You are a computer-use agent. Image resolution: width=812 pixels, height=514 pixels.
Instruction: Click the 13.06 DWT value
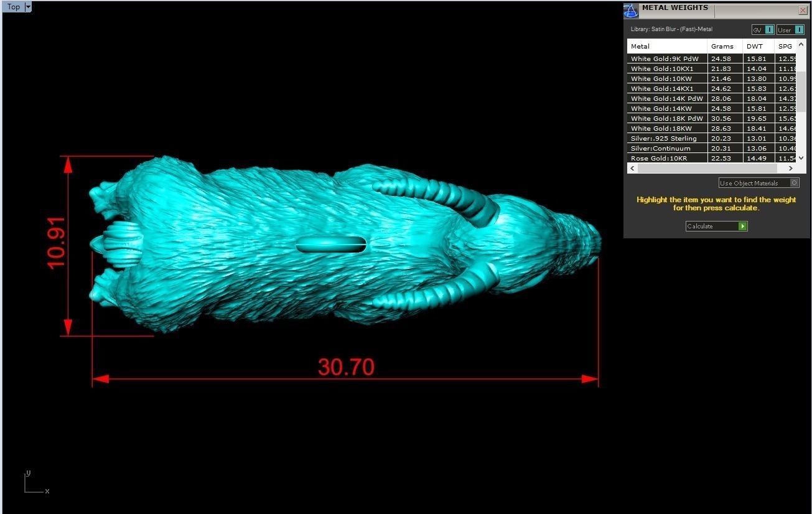(x=757, y=148)
